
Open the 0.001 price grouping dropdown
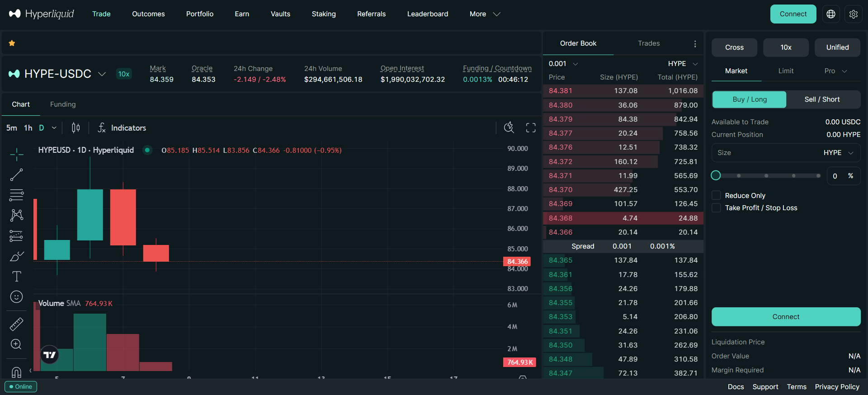click(x=563, y=64)
